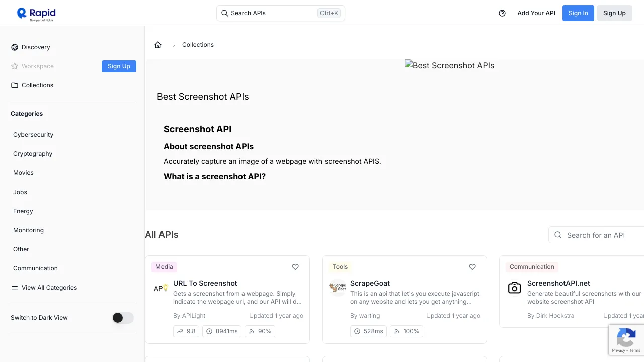
Task: Click the Sign In button
Action: (x=578, y=13)
